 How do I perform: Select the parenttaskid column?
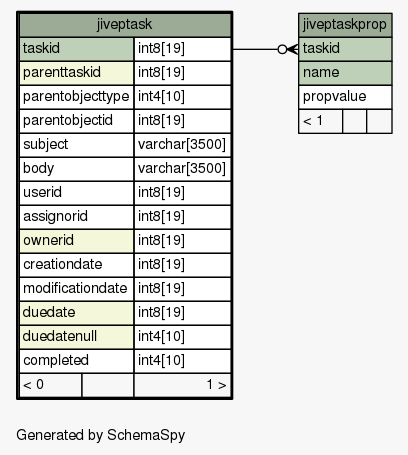coord(77,73)
